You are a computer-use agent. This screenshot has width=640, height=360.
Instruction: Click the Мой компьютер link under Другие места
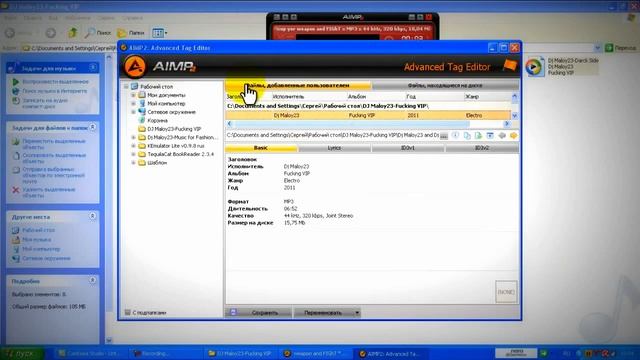pyautogui.click(x=41, y=249)
